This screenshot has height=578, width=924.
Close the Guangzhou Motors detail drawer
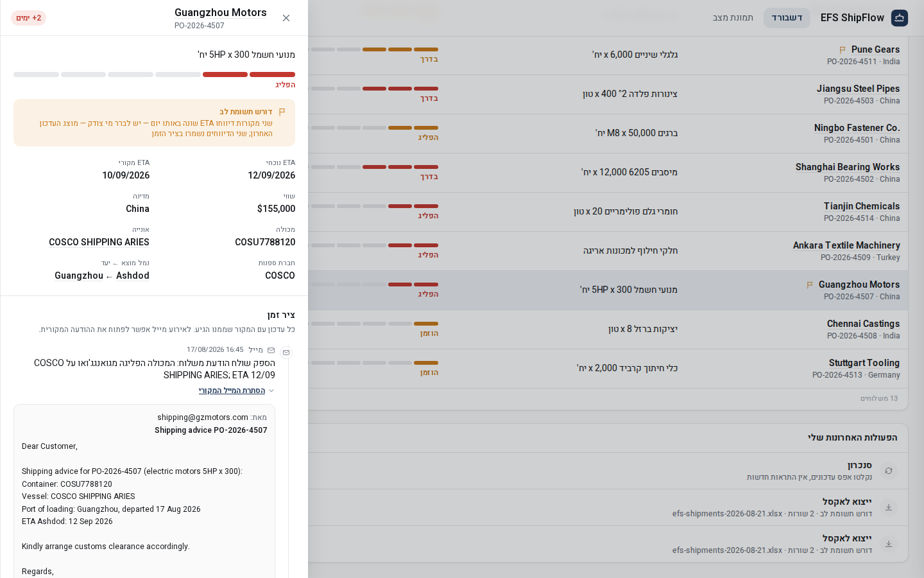click(x=286, y=18)
